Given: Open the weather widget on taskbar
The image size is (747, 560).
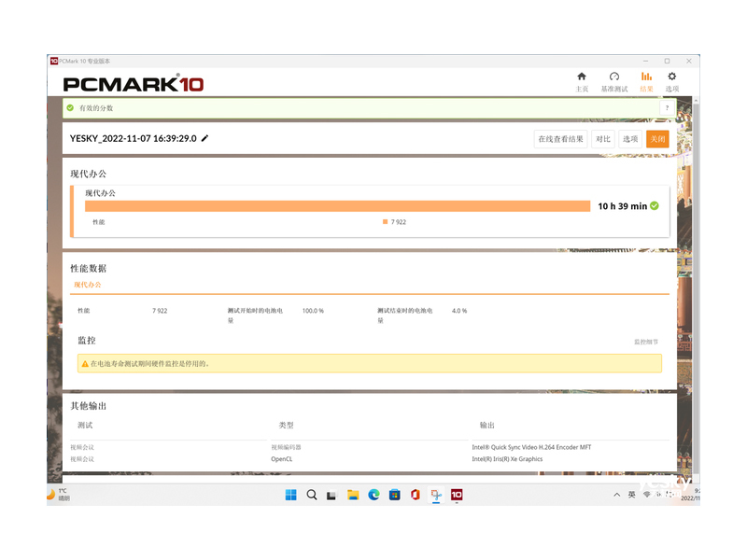Looking at the screenshot, I should click(58, 495).
